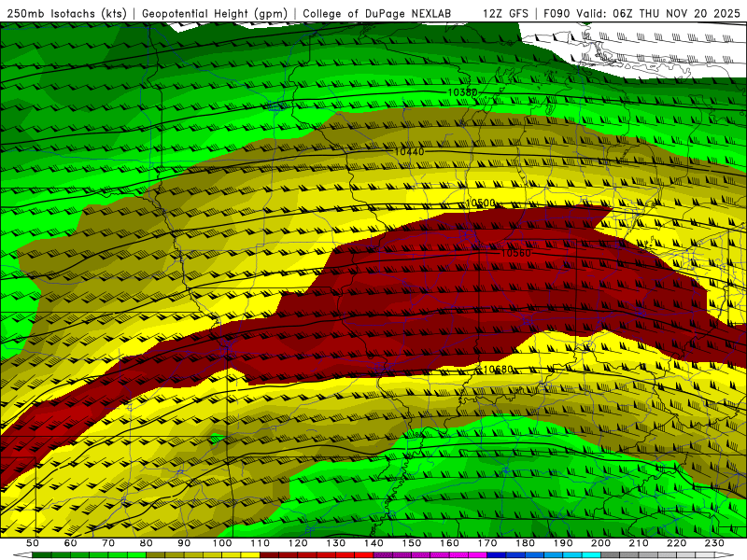The width and height of the screenshot is (747, 560).
Task: Click the 150 knot legend value
Action: (x=411, y=543)
